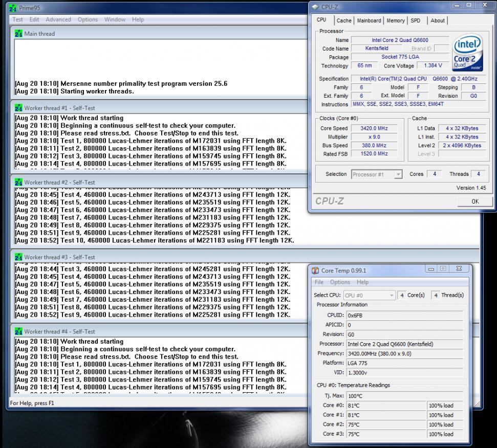Click the Prime95 status bar help text

tap(32, 403)
